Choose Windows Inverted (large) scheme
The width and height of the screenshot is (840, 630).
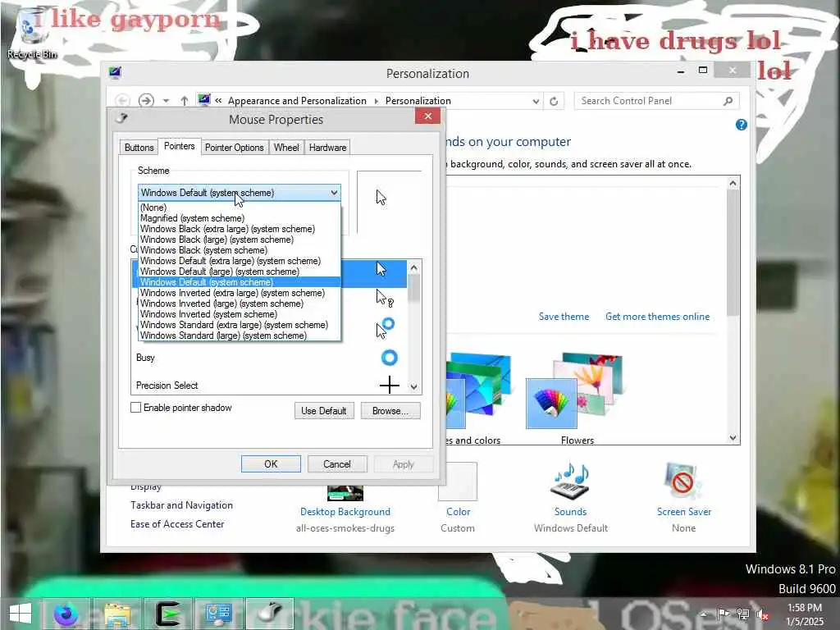[240, 304]
